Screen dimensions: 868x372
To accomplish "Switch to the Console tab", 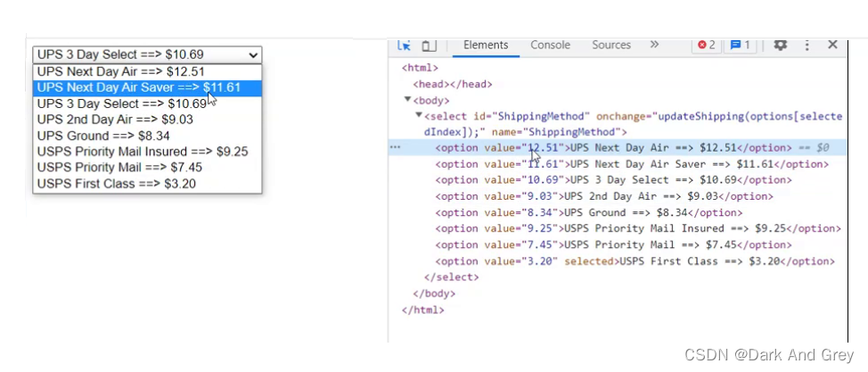I will tap(550, 45).
